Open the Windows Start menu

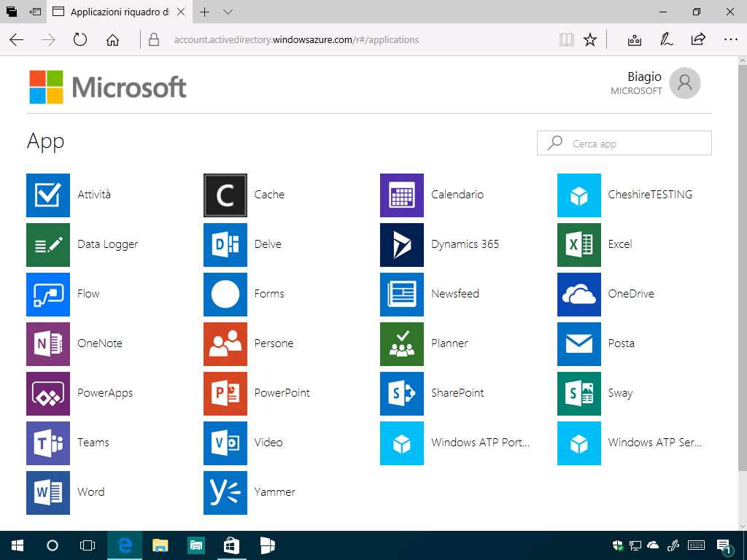click(x=18, y=545)
